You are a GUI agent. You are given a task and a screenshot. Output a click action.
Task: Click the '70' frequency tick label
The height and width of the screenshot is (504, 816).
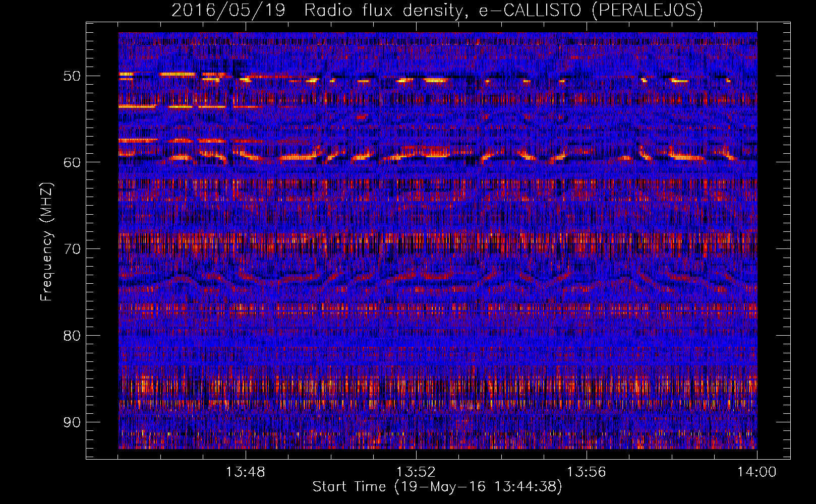(x=72, y=249)
